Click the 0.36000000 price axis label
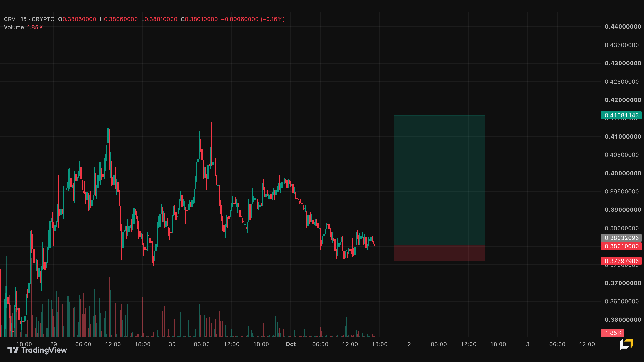This screenshot has width=644, height=362. click(623, 320)
